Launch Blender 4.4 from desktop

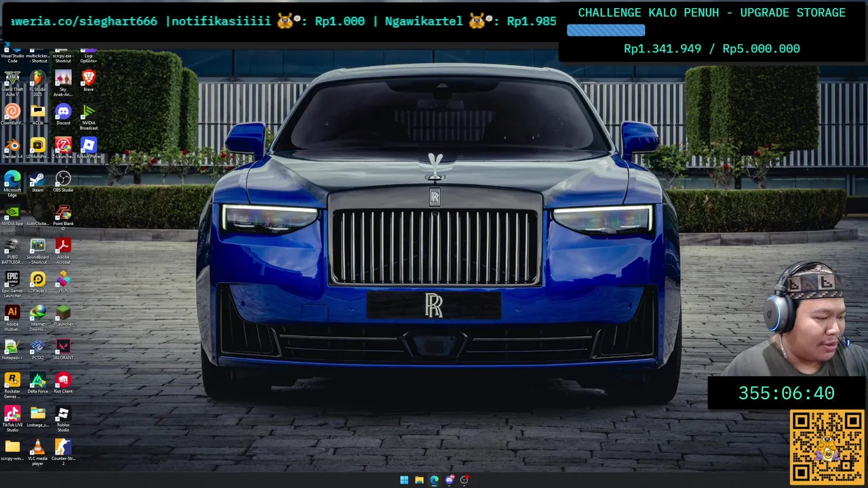pyautogui.click(x=12, y=148)
